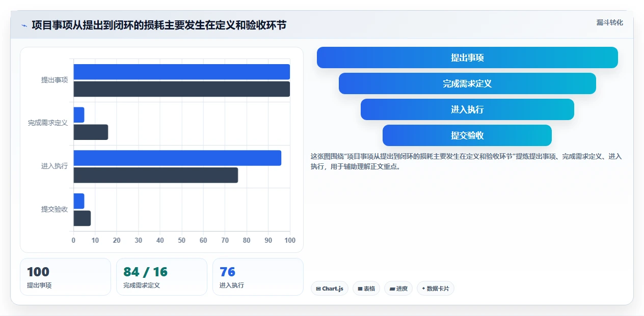Click the 进入执行 y-axis label
644x316 pixels.
[55, 166]
